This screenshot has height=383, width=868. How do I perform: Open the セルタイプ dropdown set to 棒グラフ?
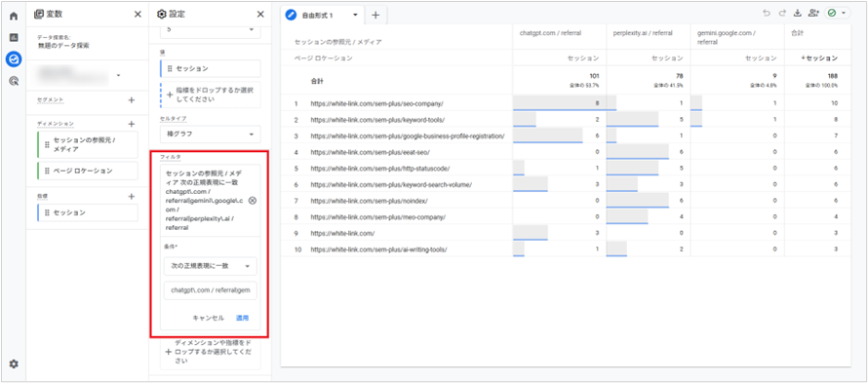pyautogui.click(x=211, y=134)
